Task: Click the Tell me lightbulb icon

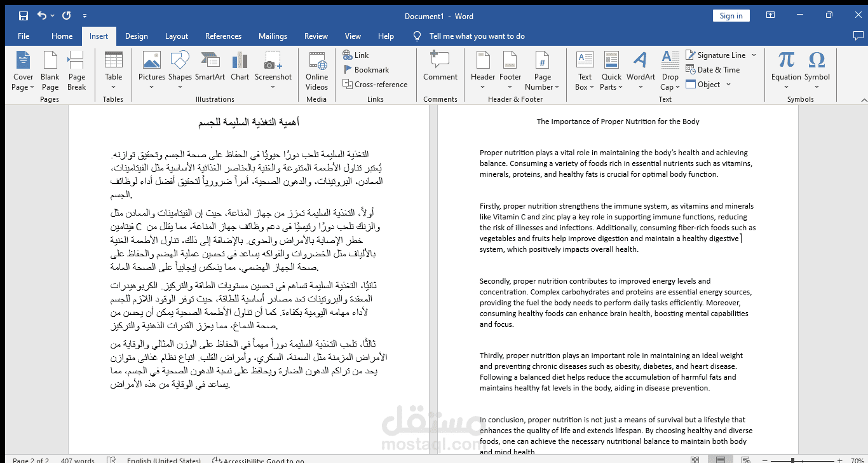Action: 417,36
